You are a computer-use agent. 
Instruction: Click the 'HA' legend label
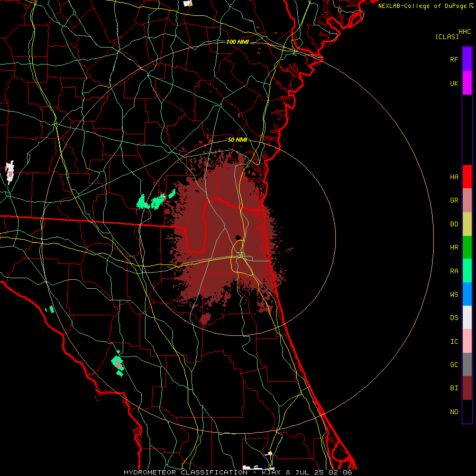pos(454,177)
